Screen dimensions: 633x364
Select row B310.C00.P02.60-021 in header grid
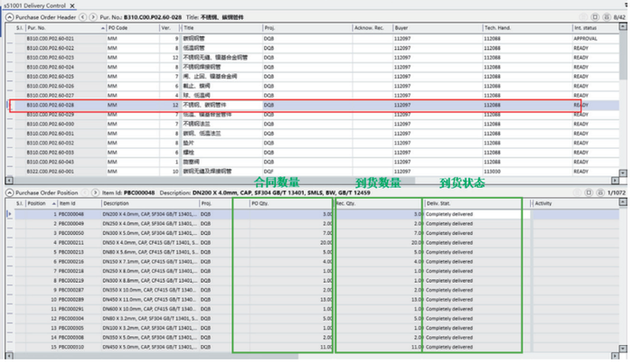(x=51, y=38)
